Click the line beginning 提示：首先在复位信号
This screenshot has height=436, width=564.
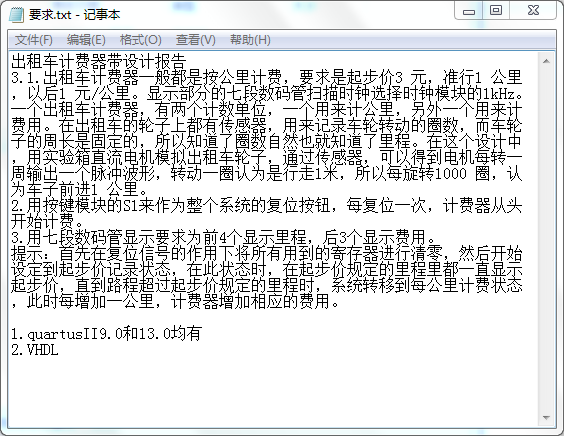coord(266,254)
